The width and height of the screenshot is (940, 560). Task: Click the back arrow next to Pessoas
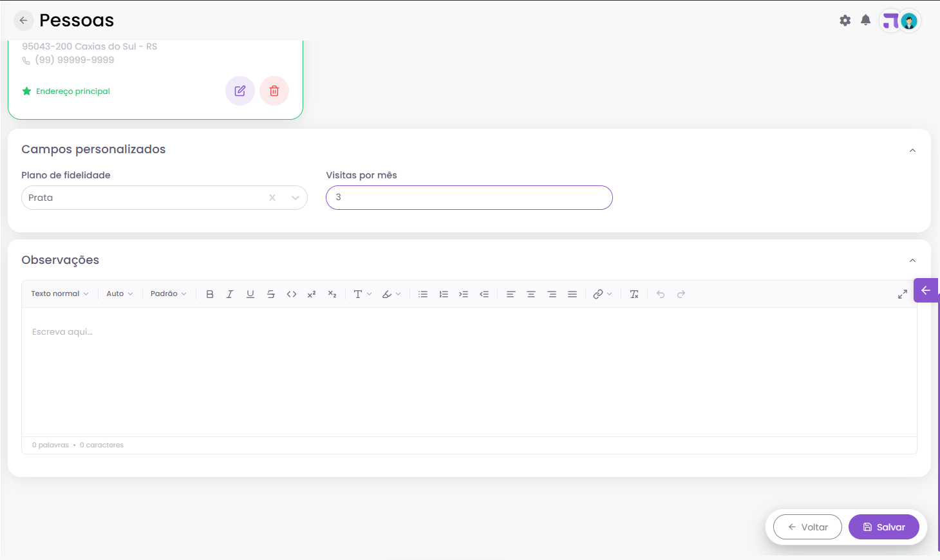point(23,21)
